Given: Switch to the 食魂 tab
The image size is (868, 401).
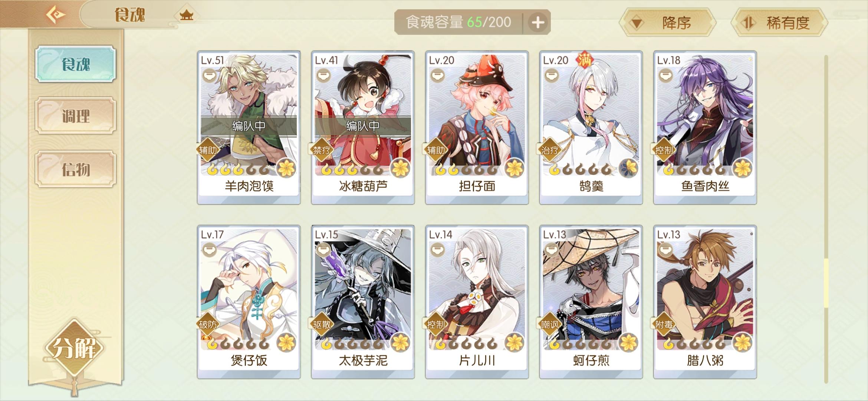Looking at the screenshot, I should pos(76,64).
